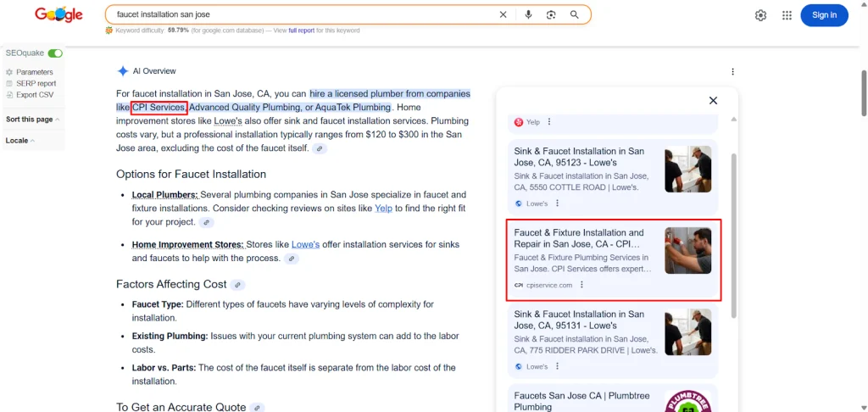Click the sources panel vertical scrollbar
The height and width of the screenshot is (412, 868).
point(733,237)
